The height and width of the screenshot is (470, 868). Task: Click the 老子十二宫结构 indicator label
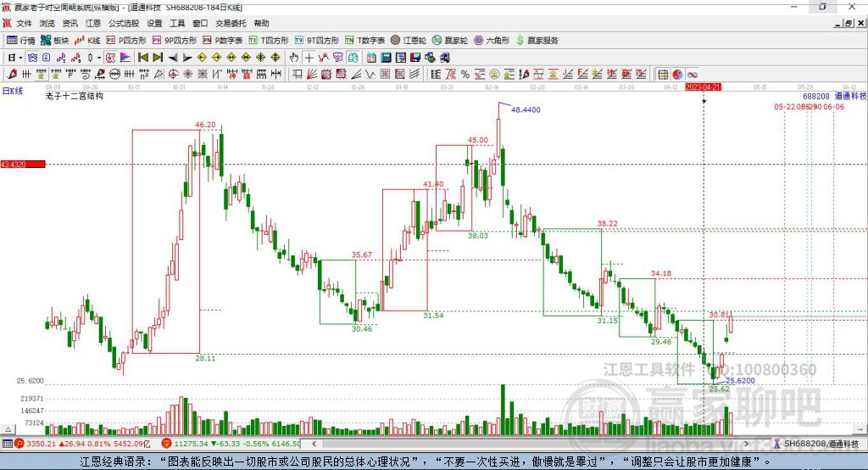click(75, 96)
